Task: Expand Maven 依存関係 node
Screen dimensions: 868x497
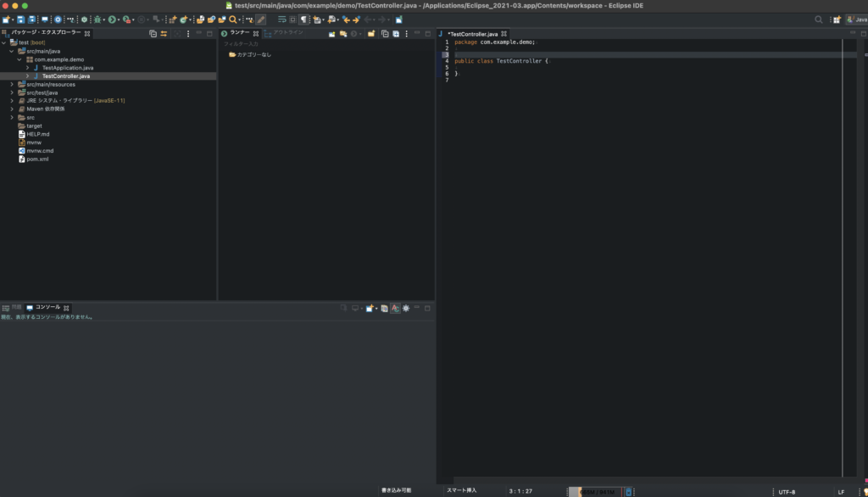Action: 12,109
